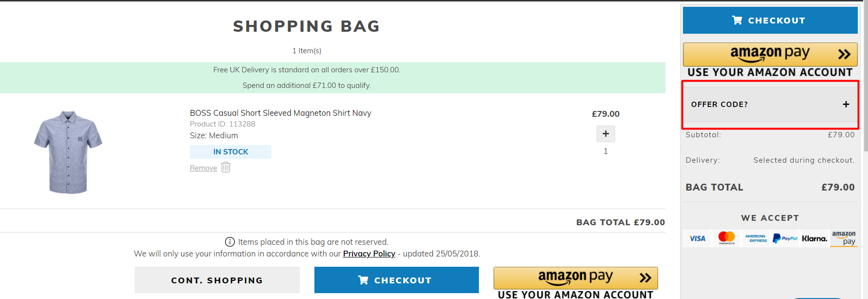868x299 pixels.
Task: Select the Visa payment icon
Action: (x=697, y=238)
